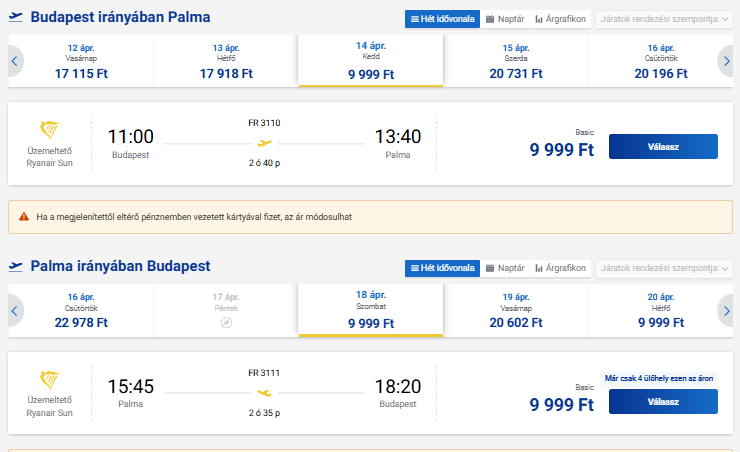Switch return view to Naptár

pos(505,268)
